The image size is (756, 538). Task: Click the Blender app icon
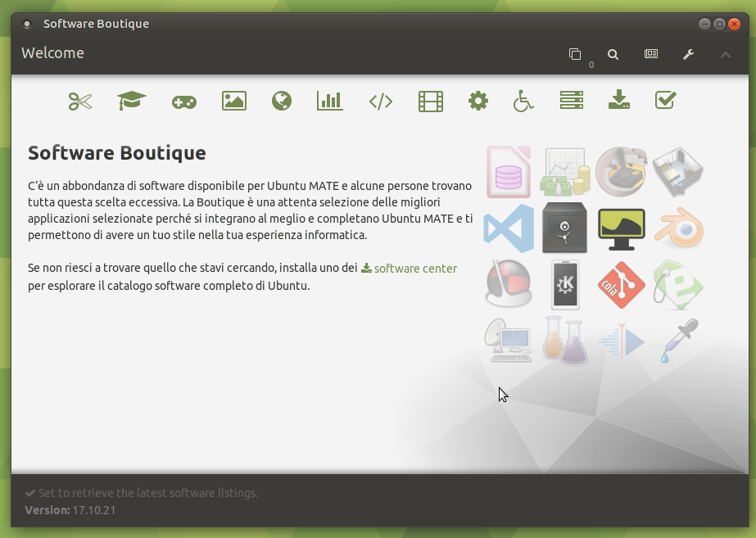[x=679, y=228]
